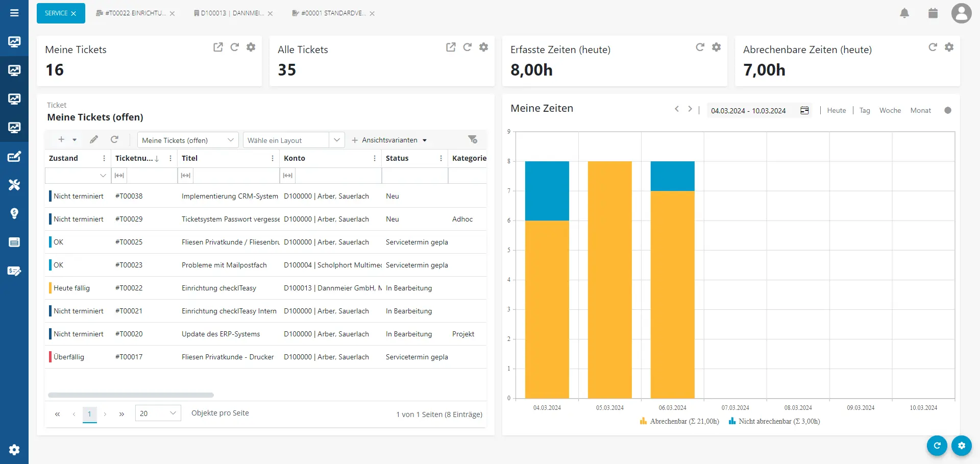
Task: Switch Meine Zeiten to Monat view
Action: pos(920,110)
